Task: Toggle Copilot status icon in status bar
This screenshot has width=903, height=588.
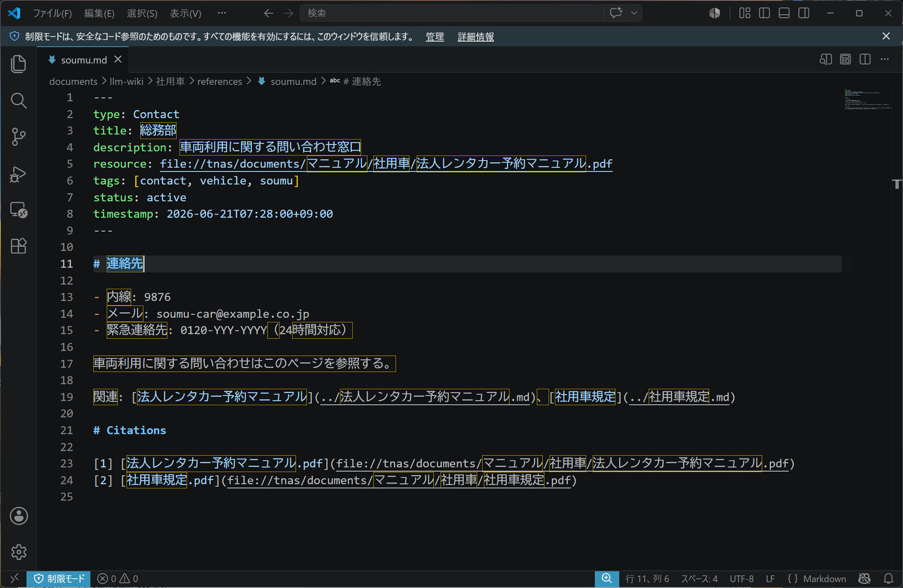Action: (x=864, y=579)
